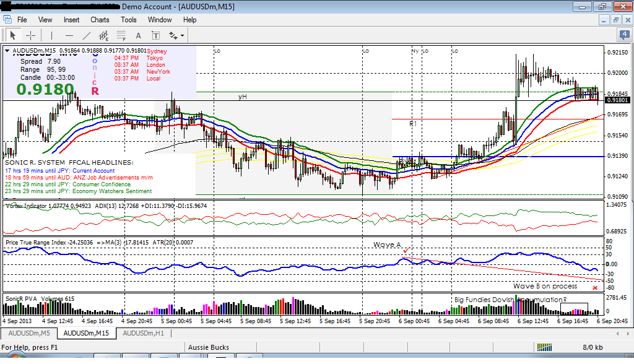Restore the inner chart window
The image size is (634, 364).
(616, 20)
